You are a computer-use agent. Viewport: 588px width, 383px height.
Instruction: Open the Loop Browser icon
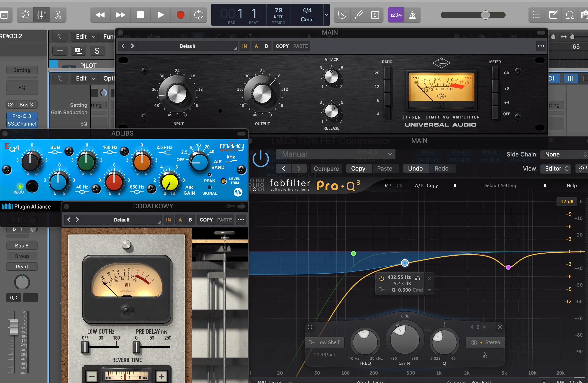click(570, 15)
